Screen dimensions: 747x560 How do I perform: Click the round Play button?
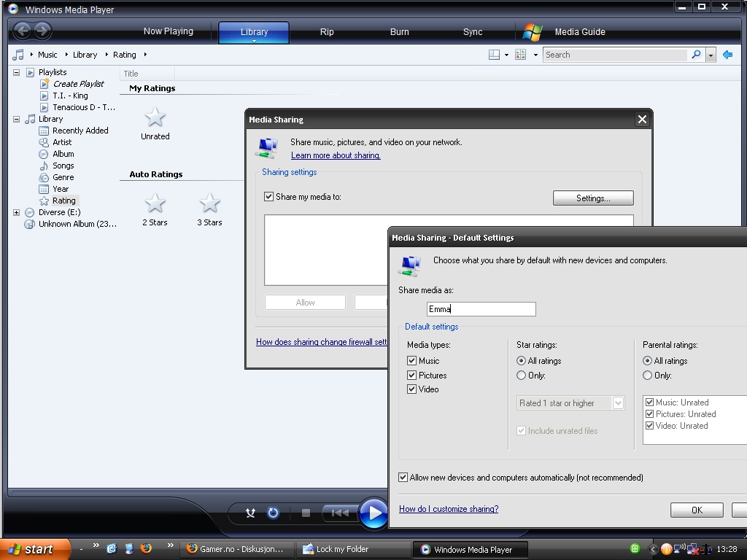click(373, 513)
